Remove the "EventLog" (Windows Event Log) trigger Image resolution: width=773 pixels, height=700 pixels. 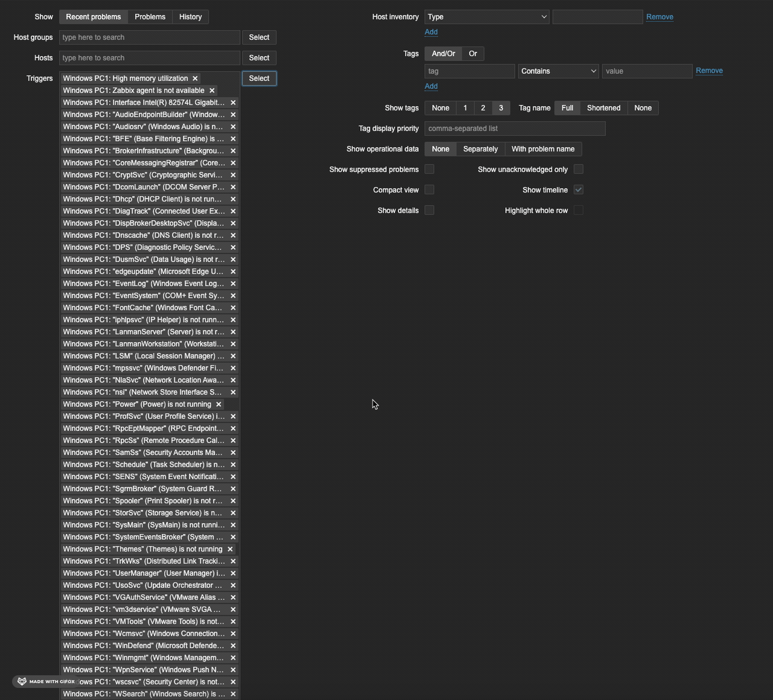tap(233, 284)
